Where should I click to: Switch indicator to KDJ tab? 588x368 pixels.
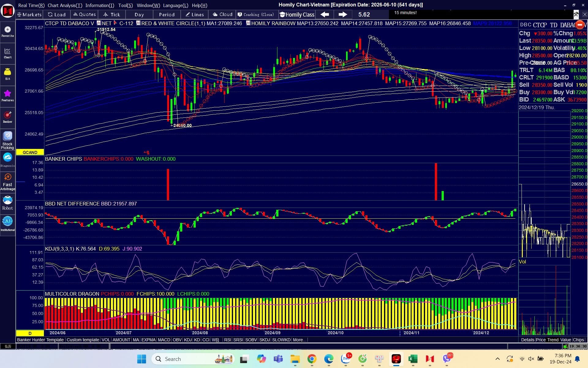pyautogui.click(x=188, y=340)
